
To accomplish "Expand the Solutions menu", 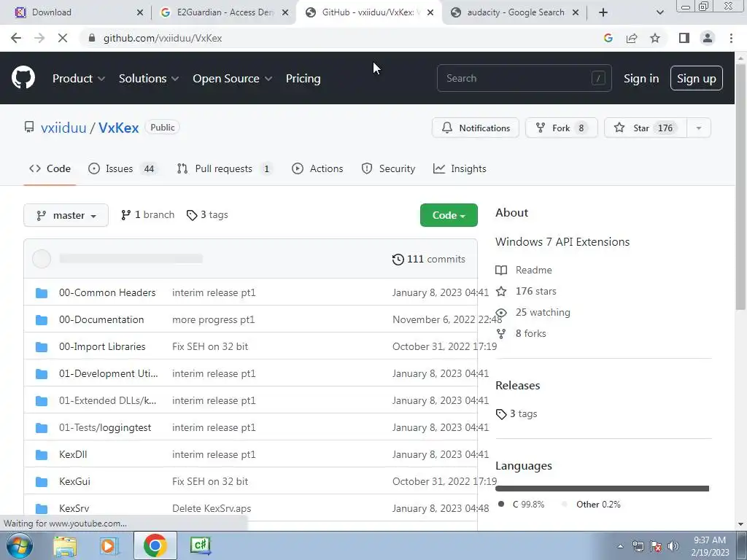I will (149, 79).
